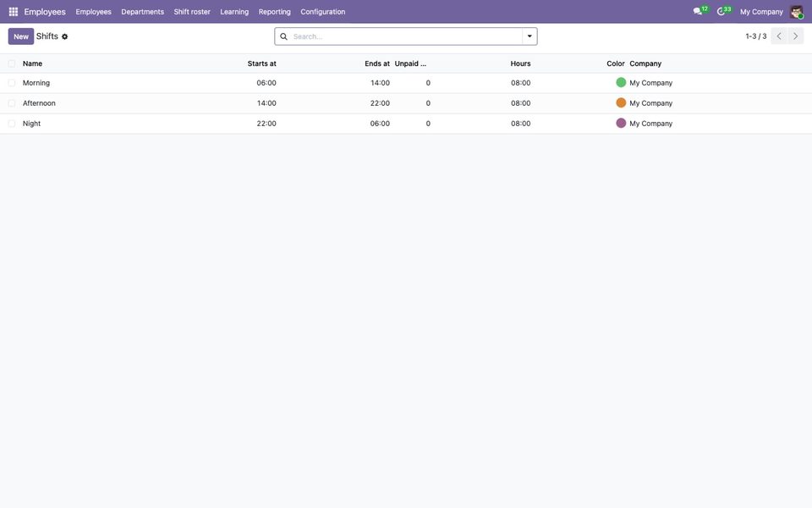This screenshot has height=508, width=812.
Task: Toggle the select-all header checkbox
Action: (x=12, y=63)
